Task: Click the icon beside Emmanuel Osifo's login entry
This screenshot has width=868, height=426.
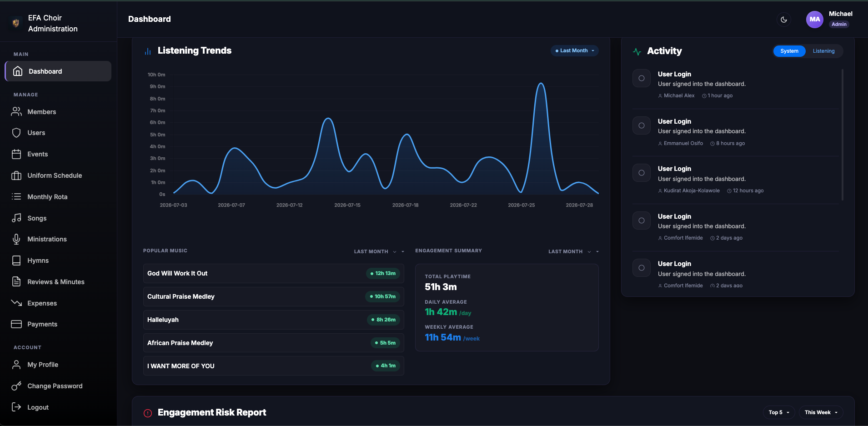Action: coord(642,125)
